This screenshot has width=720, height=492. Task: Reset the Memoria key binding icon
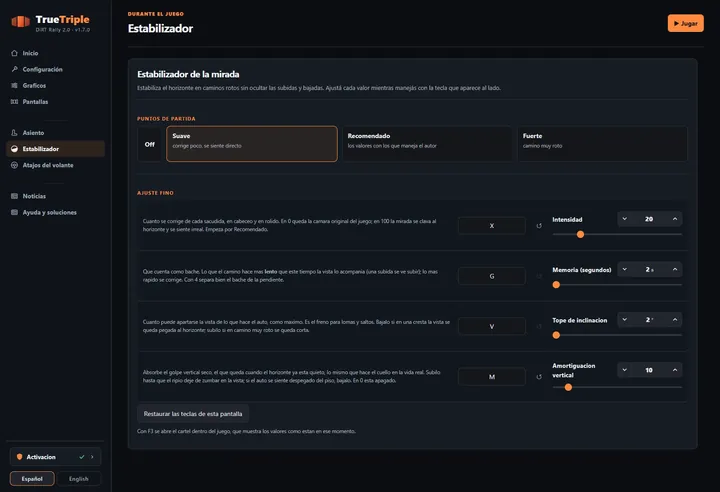539,276
